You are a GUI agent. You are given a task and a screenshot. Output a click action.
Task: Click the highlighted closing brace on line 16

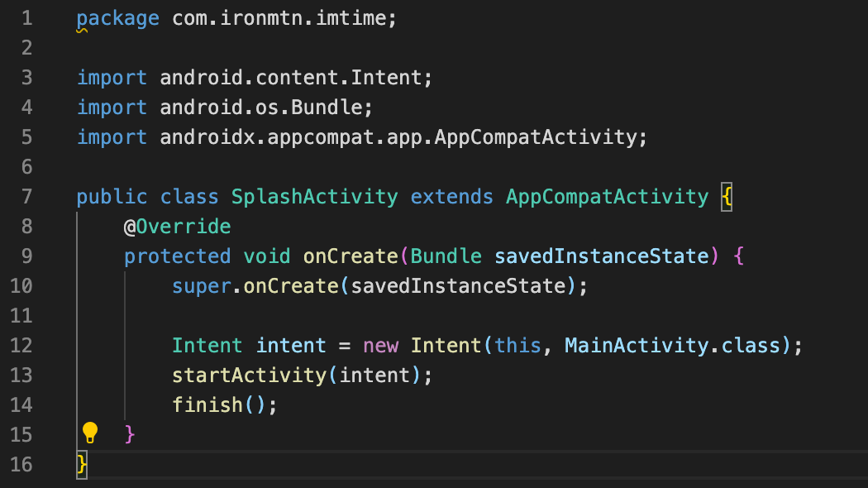click(81, 464)
